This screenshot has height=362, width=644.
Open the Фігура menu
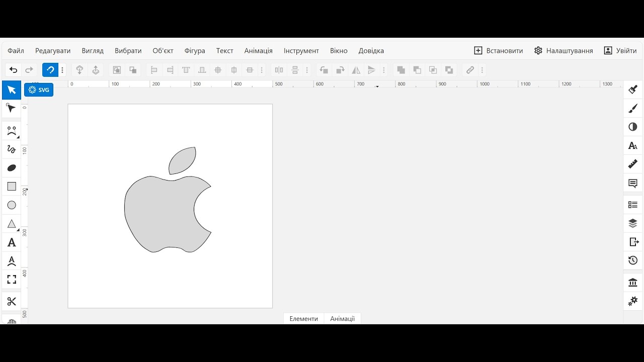pyautogui.click(x=195, y=51)
